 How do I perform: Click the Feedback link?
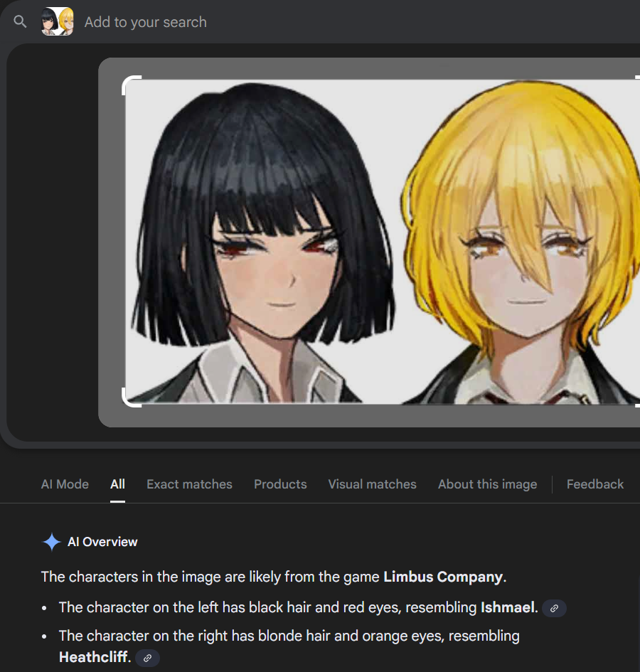click(x=595, y=484)
